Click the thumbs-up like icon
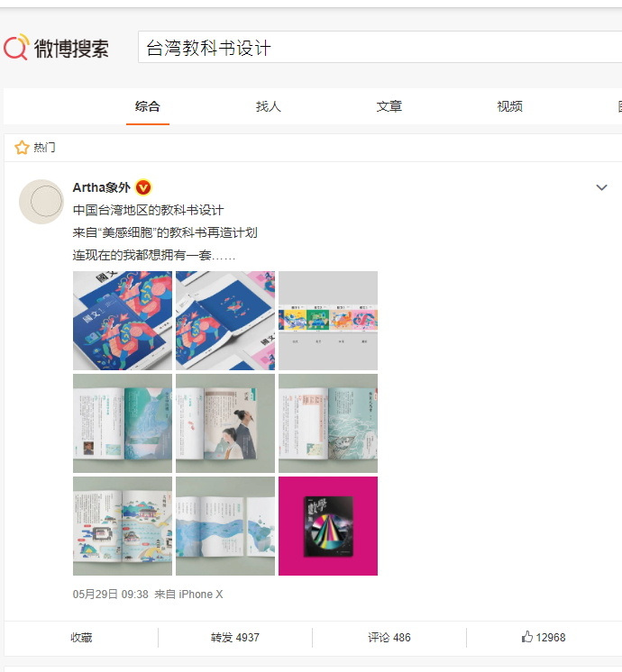 pyautogui.click(x=527, y=637)
